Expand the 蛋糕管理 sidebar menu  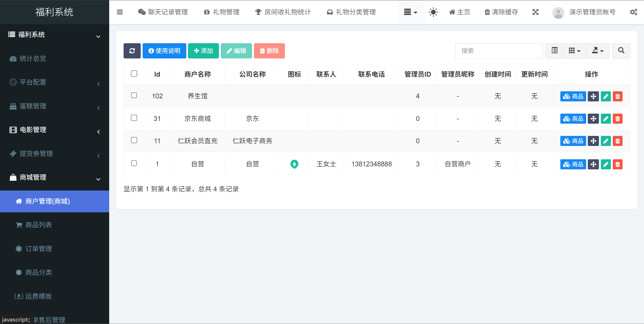(54, 106)
